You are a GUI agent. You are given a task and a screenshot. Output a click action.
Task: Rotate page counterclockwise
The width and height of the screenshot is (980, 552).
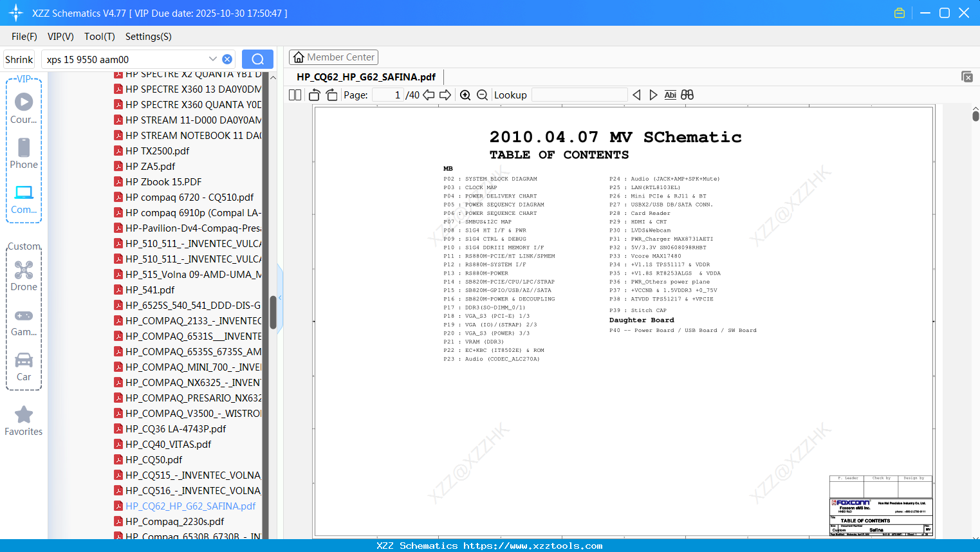click(314, 95)
